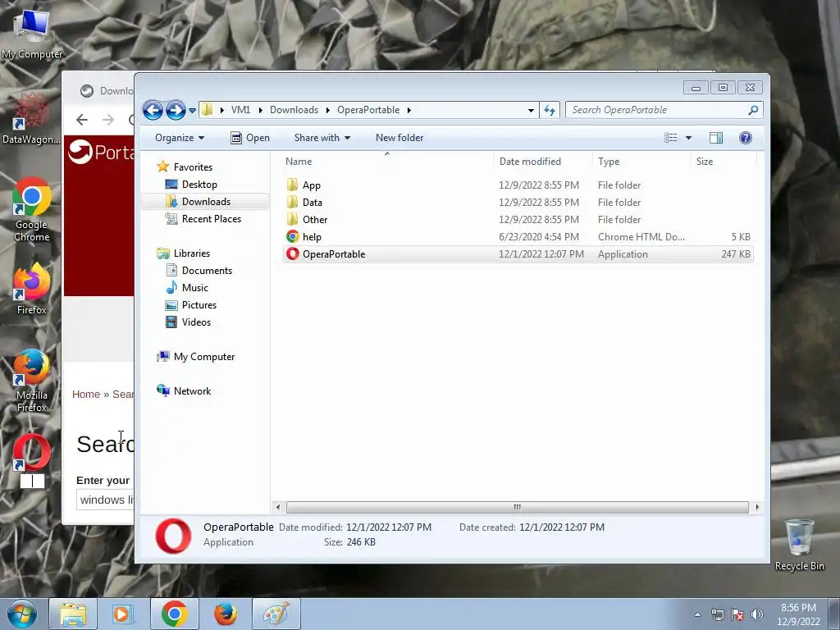The width and height of the screenshot is (840, 630).
Task: Open the Recycle Bin desktop icon
Action: (x=799, y=546)
